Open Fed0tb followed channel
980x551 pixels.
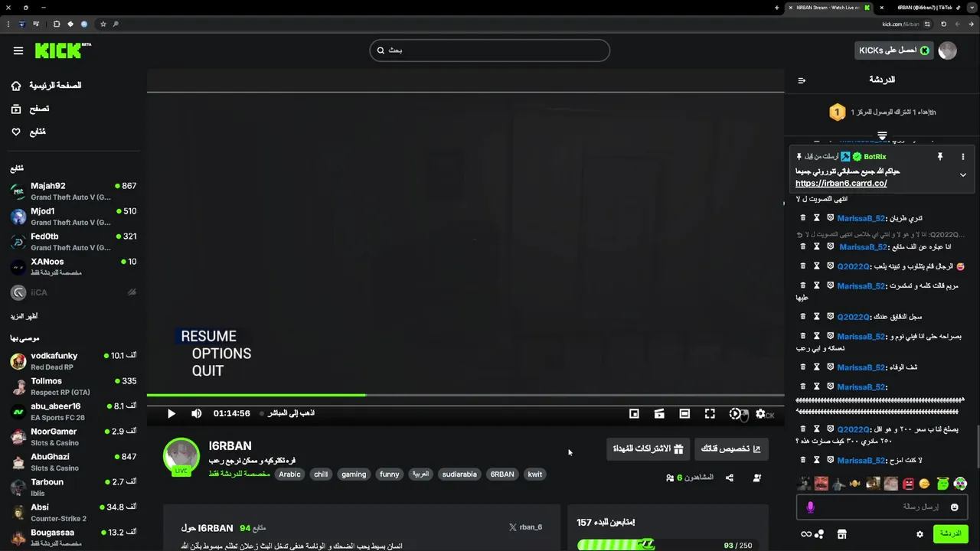click(x=73, y=242)
